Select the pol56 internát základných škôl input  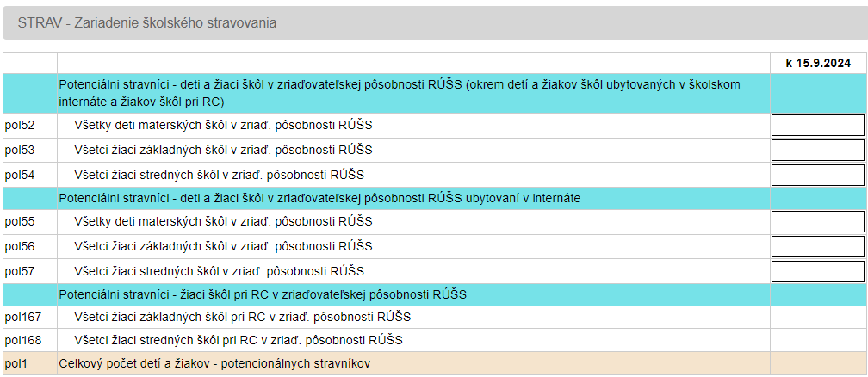point(818,246)
